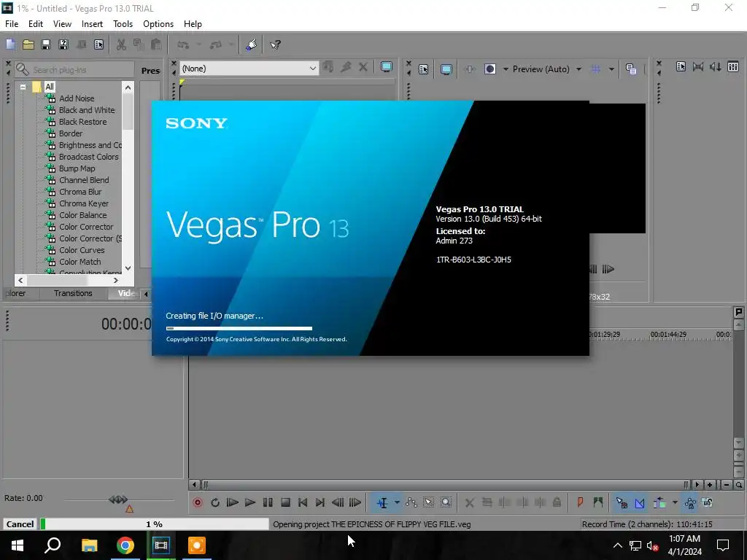
Task: Toggle Dim Output in mixer toolbar
Action: tap(716, 66)
